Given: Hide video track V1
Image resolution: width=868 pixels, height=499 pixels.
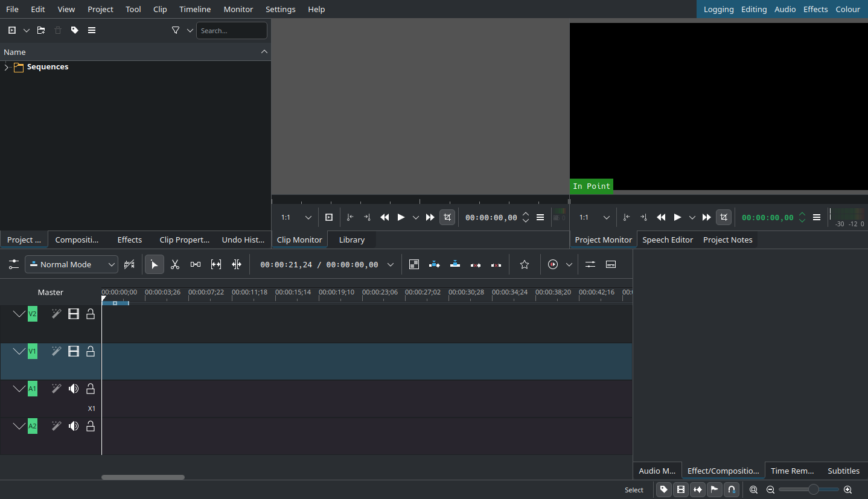Looking at the screenshot, I should pos(74,351).
